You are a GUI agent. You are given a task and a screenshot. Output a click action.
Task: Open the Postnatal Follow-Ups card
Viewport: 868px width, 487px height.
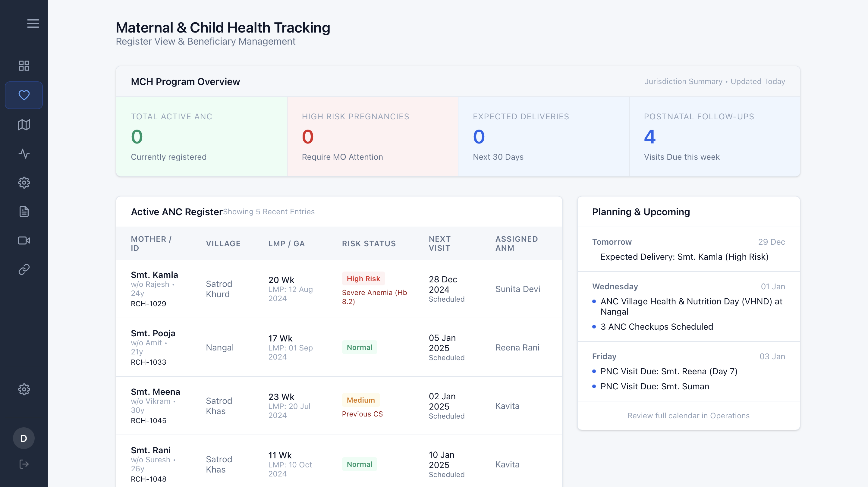[715, 137]
